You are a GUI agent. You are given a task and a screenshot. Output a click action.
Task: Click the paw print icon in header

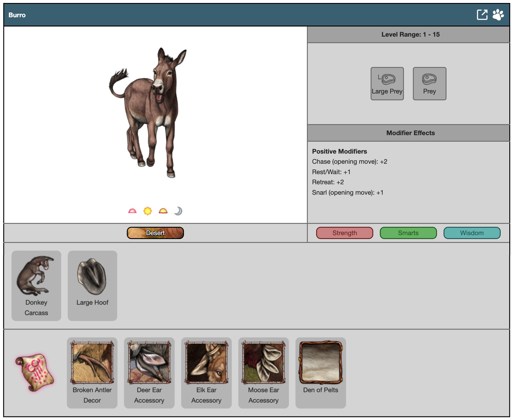(x=498, y=15)
